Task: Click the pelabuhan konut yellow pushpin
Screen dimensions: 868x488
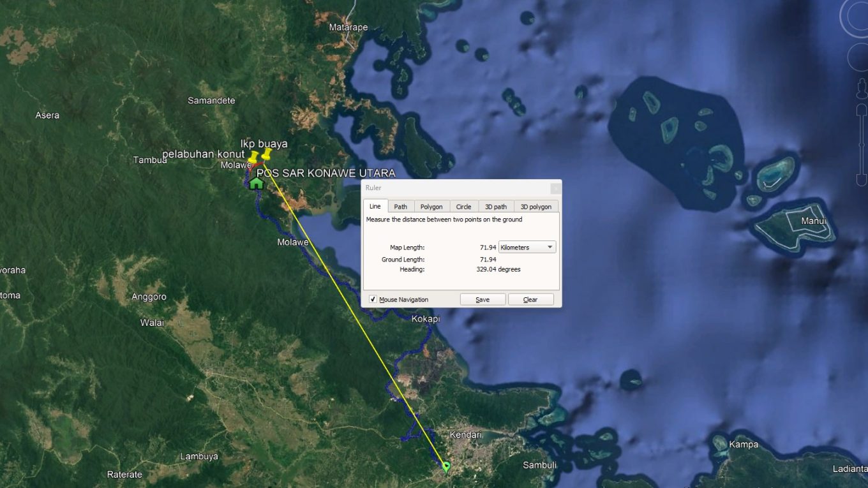Action: point(253,157)
